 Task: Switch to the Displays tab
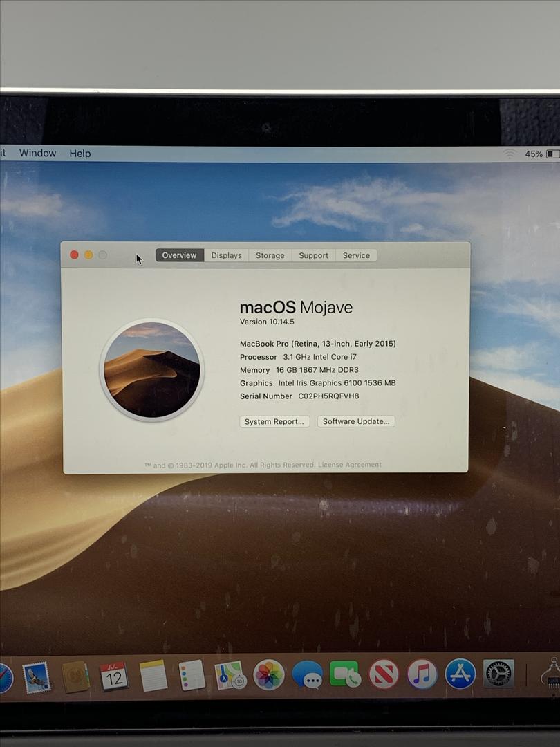coord(226,255)
